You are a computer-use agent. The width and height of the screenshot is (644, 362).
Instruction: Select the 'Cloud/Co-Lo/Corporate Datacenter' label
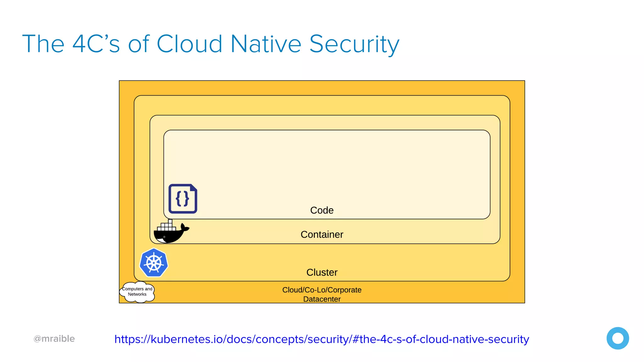pos(322,294)
